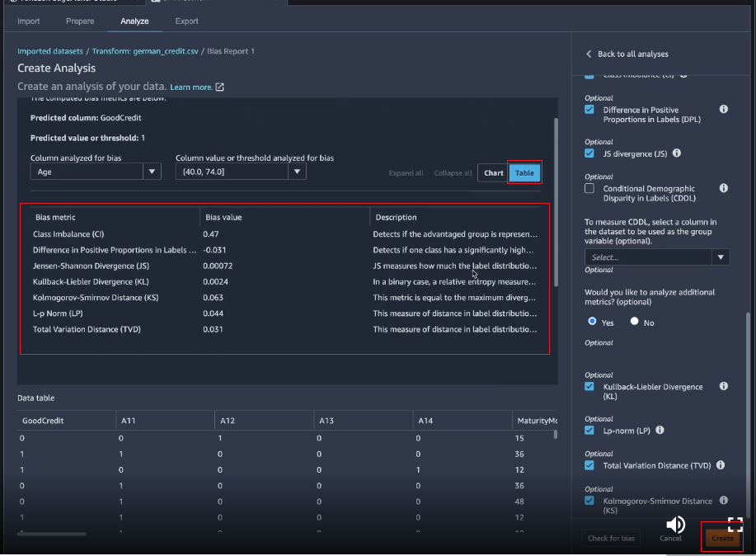Click info icon beside Lp-norm (LP)
This screenshot has height=556, width=756.
point(660,430)
